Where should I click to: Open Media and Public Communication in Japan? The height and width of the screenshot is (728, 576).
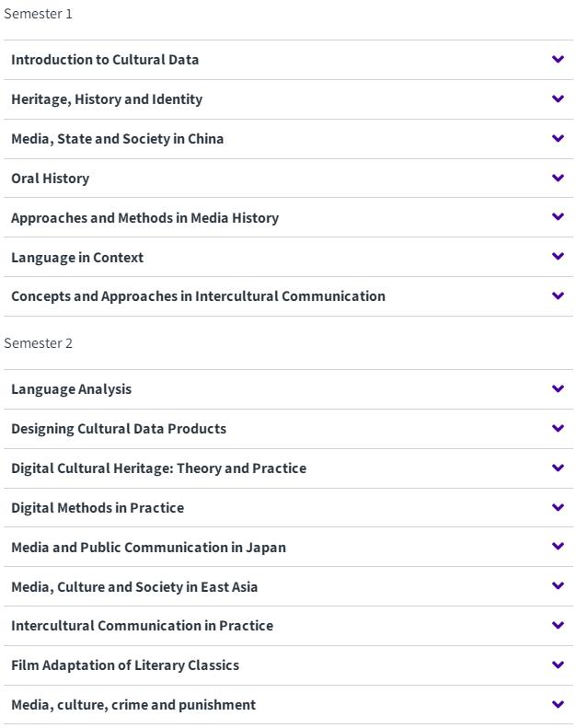(288, 547)
